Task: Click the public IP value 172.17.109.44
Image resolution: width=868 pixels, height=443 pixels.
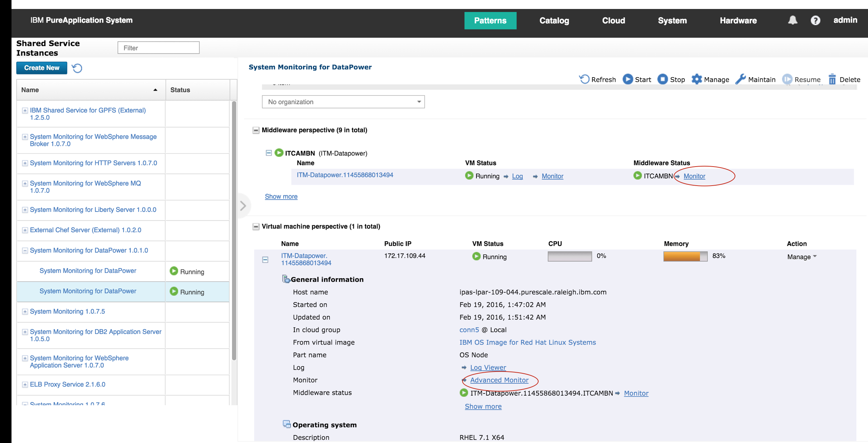Action: click(405, 256)
